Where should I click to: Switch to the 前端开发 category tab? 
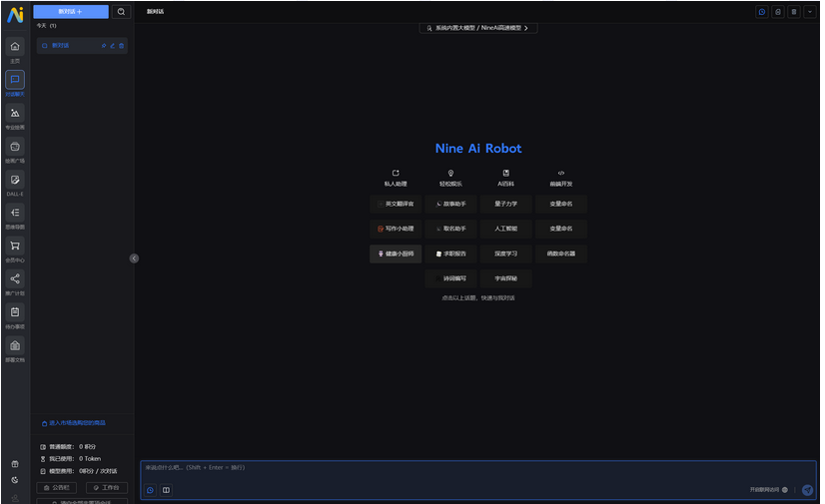[561, 179]
